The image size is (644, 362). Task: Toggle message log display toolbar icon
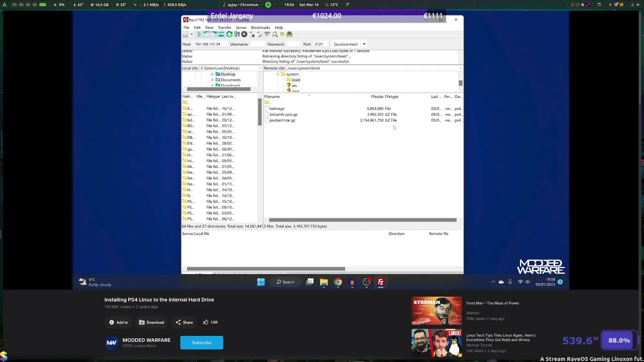click(199, 34)
